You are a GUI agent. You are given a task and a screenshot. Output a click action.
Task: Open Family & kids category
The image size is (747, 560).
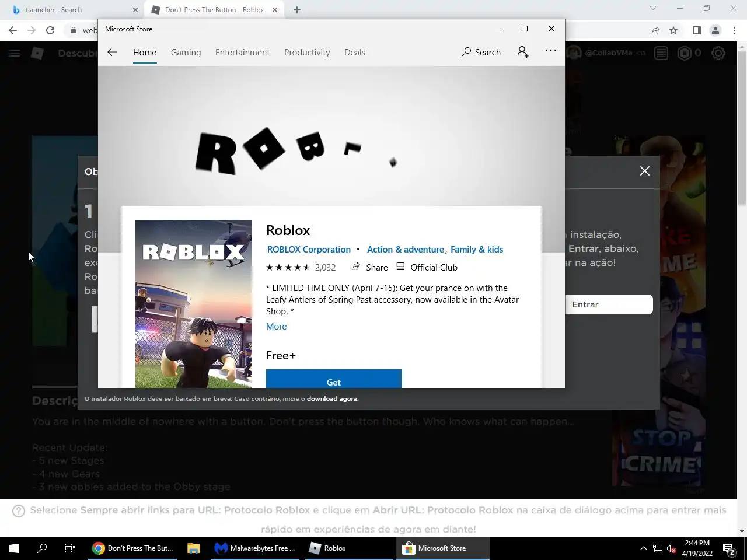(x=477, y=249)
